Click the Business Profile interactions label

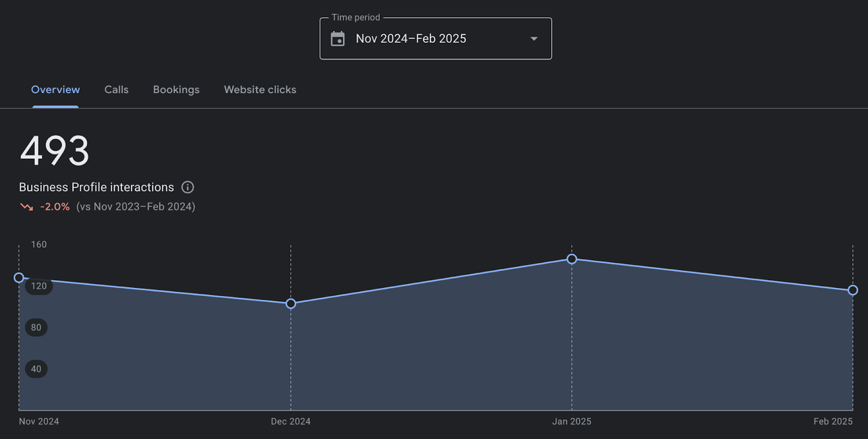(97, 187)
